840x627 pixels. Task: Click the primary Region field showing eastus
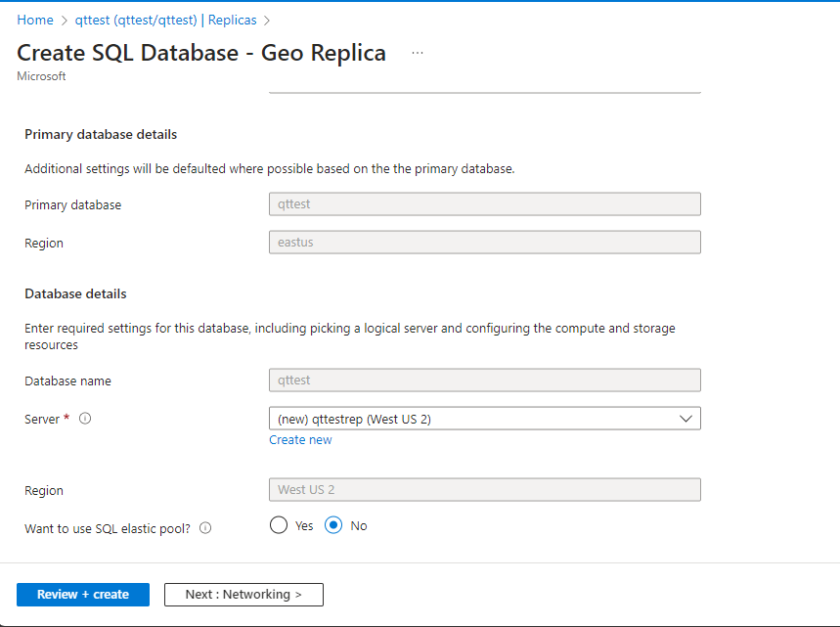click(x=485, y=243)
